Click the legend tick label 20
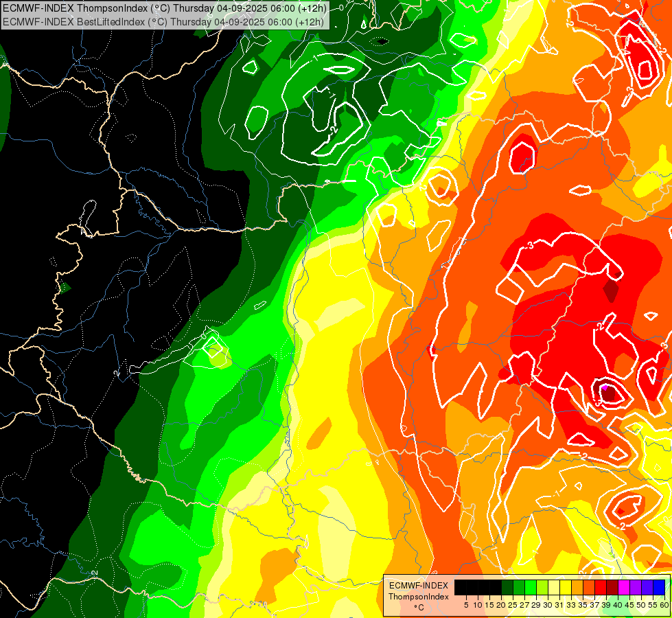Viewport: 672px width, 618px height. 501,605
